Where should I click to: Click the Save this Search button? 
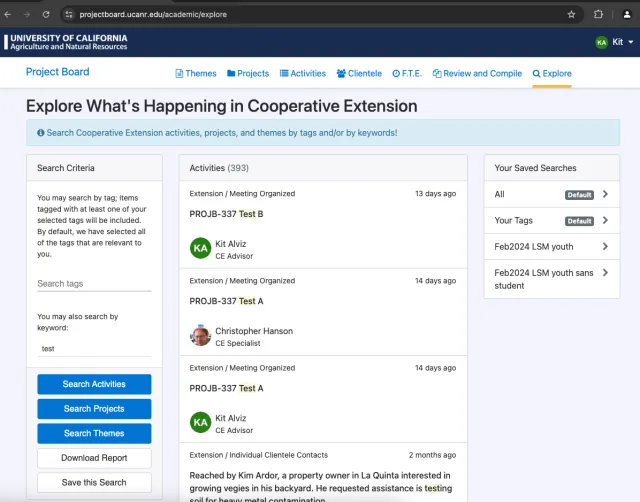coord(94,482)
